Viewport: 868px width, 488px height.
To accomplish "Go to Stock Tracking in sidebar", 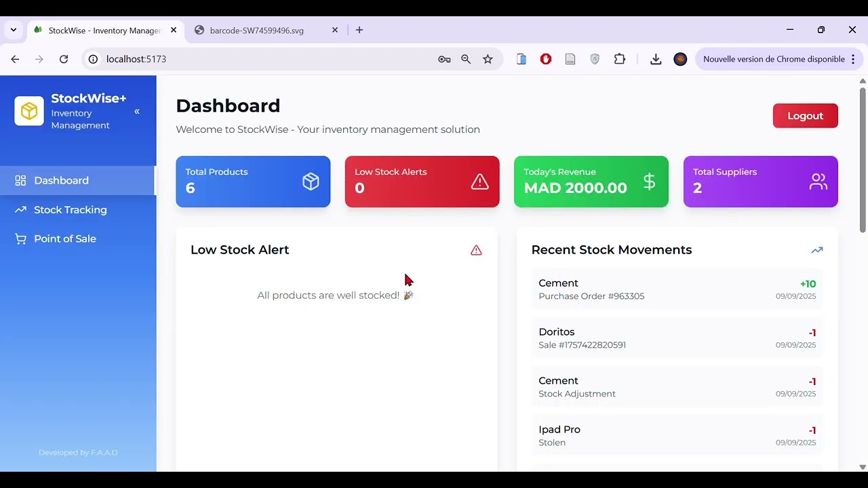I will (x=78, y=209).
